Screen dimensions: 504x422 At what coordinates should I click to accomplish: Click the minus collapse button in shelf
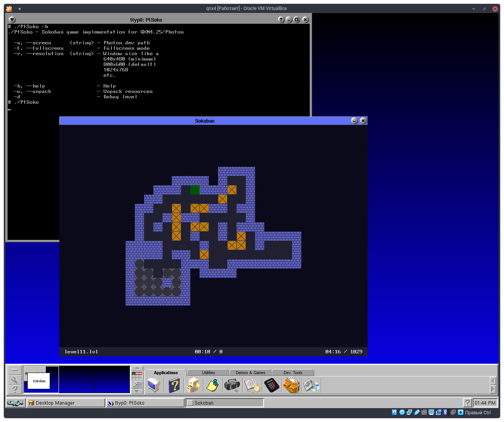click(15, 370)
